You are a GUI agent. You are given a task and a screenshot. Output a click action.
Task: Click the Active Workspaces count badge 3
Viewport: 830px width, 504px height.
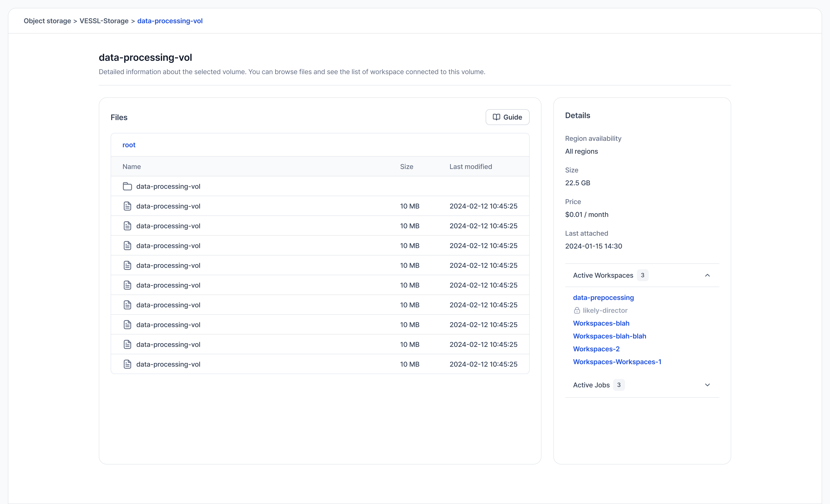[642, 275]
